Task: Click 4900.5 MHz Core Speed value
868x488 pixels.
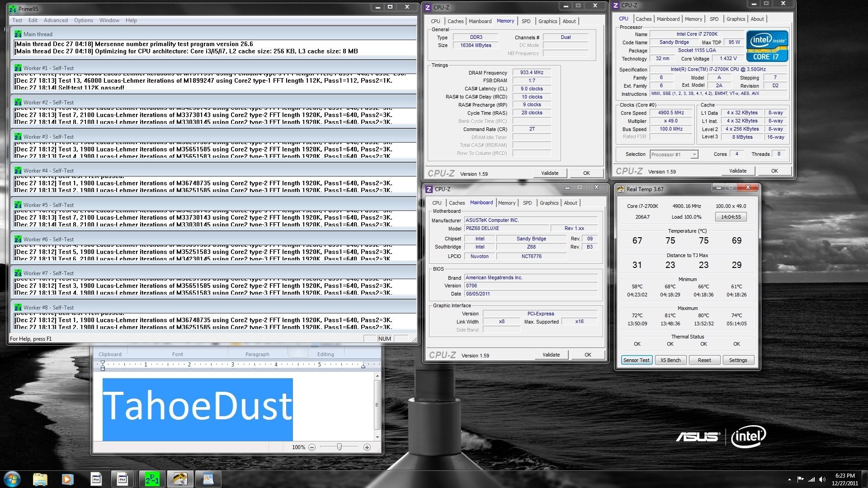Action: [671, 113]
